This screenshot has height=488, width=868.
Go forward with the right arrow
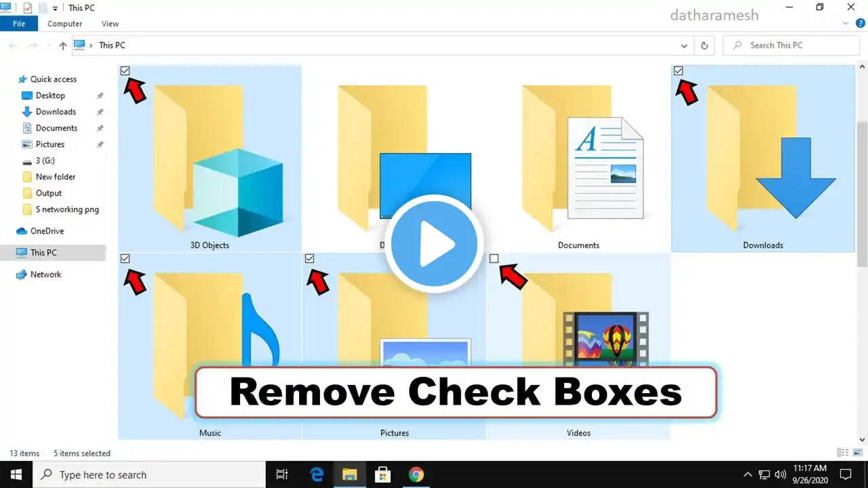coord(32,45)
